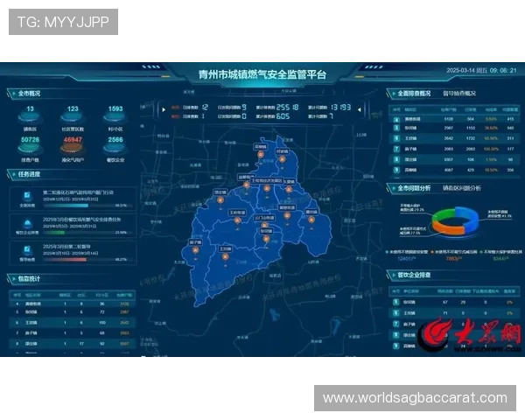525x420 pixels.
Task: Select the 经济开发区 map marker pin
Action: [267, 188]
